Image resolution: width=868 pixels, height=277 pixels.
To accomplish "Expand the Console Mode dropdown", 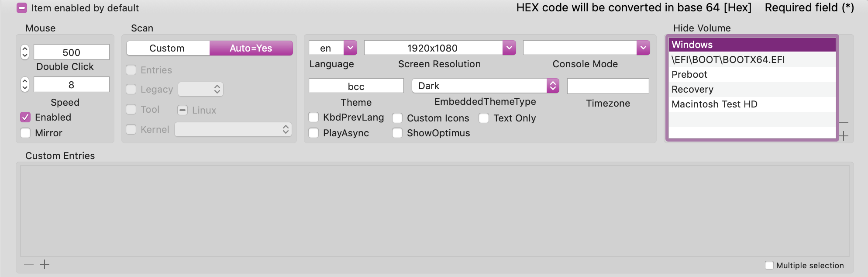I will point(643,48).
